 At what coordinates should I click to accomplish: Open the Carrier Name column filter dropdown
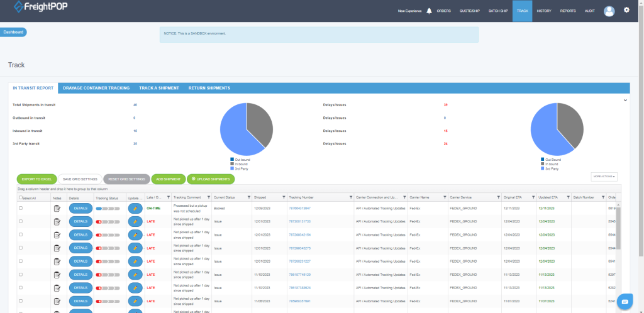(x=444, y=198)
